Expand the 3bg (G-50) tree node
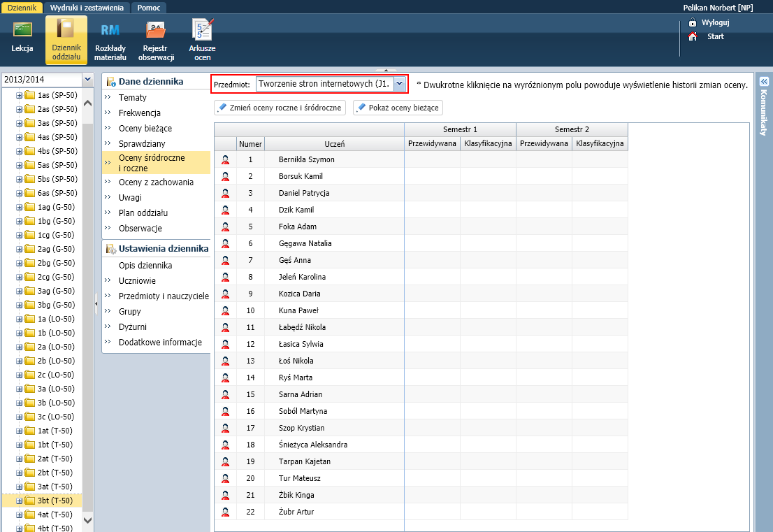Image resolution: width=773 pixels, height=532 pixels. (x=19, y=305)
